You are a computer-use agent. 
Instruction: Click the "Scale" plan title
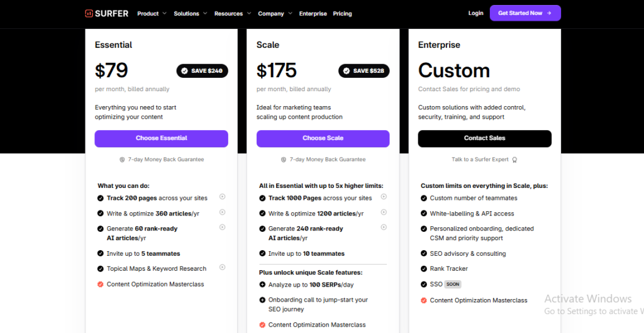click(268, 45)
